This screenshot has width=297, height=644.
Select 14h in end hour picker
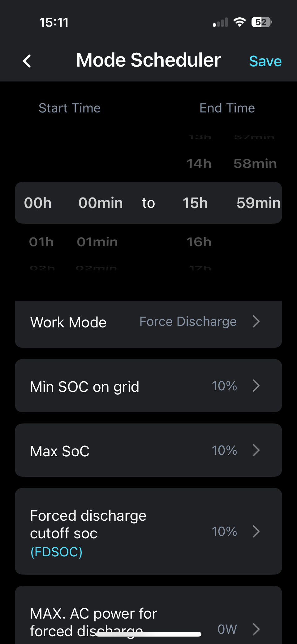click(199, 164)
